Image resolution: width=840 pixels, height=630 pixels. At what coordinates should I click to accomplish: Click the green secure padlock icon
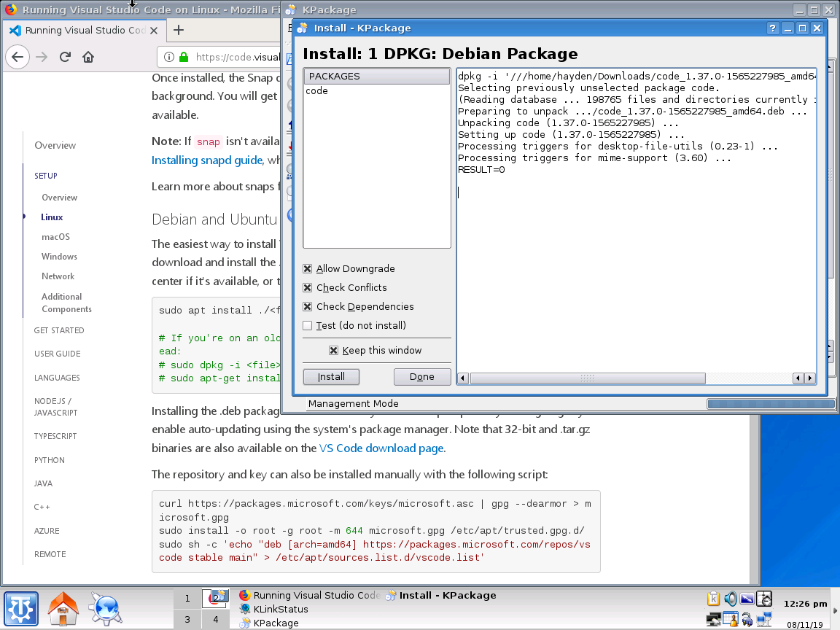point(184,57)
